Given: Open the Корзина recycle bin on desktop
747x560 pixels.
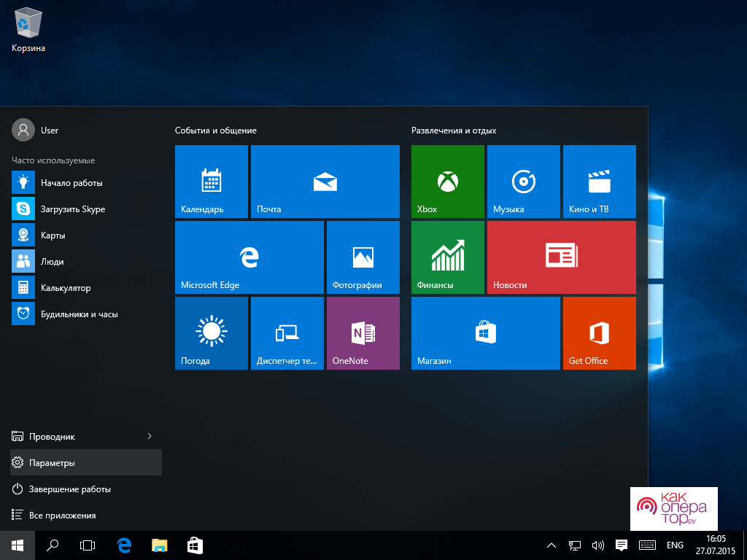Looking at the screenshot, I should (28, 31).
